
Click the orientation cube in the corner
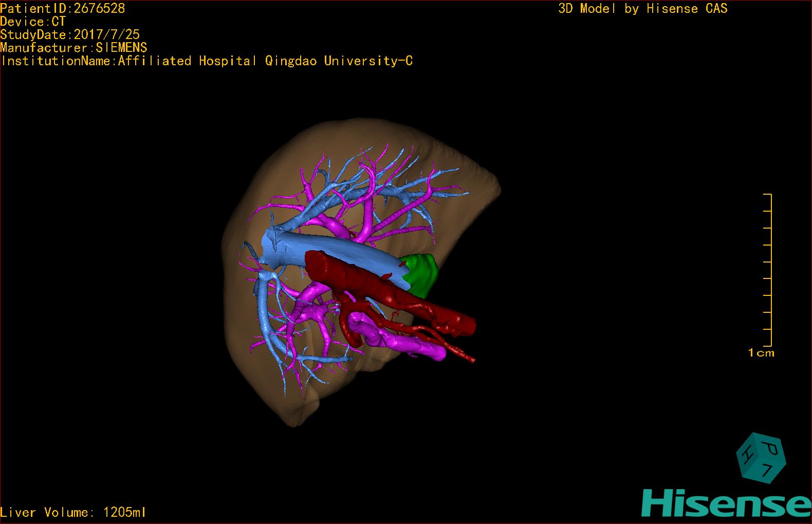click(761, 458)
